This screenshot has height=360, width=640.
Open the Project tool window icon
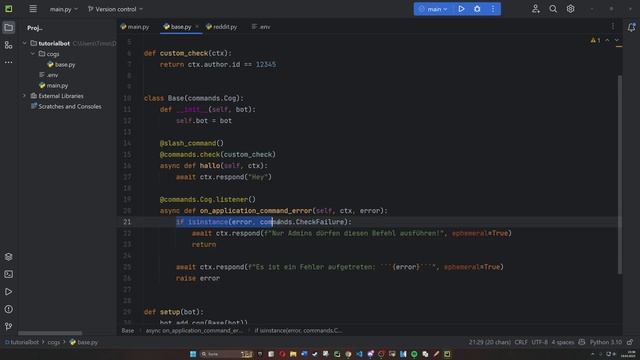tap(9, 28)
